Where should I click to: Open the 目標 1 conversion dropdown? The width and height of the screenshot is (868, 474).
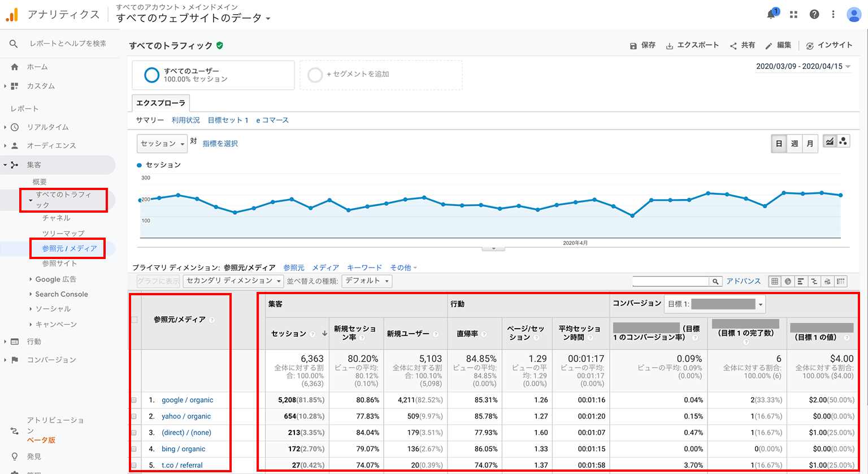(x=715, y=304)
